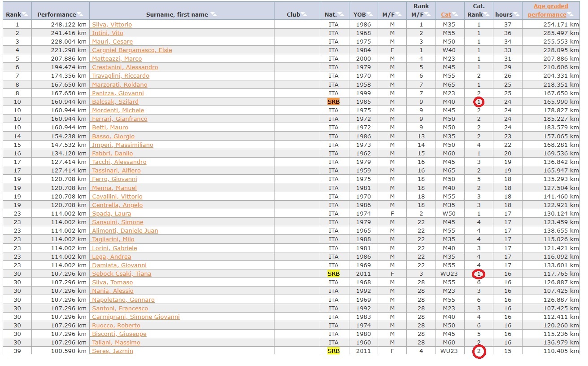Click sort arrows next to Cat header link
The width and height of the screenshot is (588, 366).
coord(455,15)
